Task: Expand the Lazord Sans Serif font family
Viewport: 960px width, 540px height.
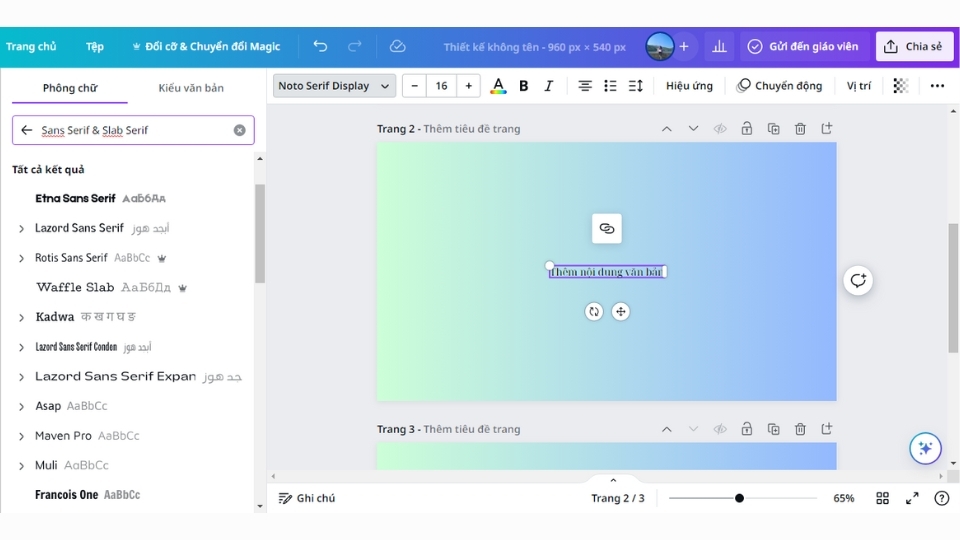Action: pos(21,228)
